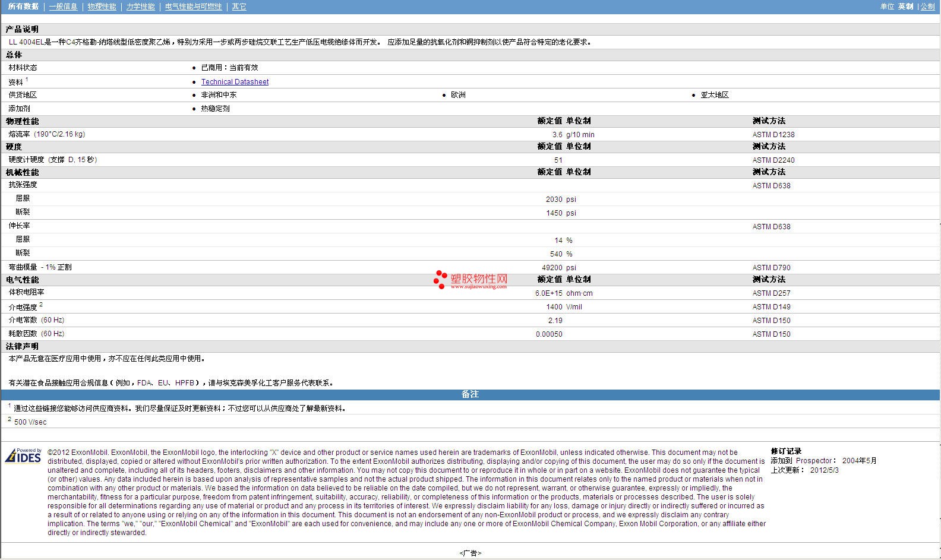Click the 500 V/sec footnote text
The width and height of the screenshot is (941, 560).
[30, 422]
